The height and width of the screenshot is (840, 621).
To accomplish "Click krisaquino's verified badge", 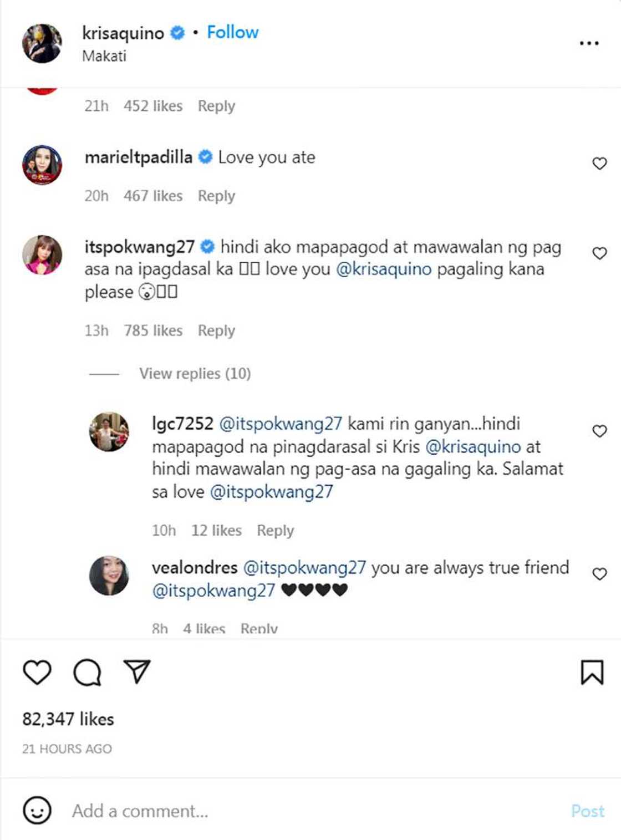I will pos(177,32).
